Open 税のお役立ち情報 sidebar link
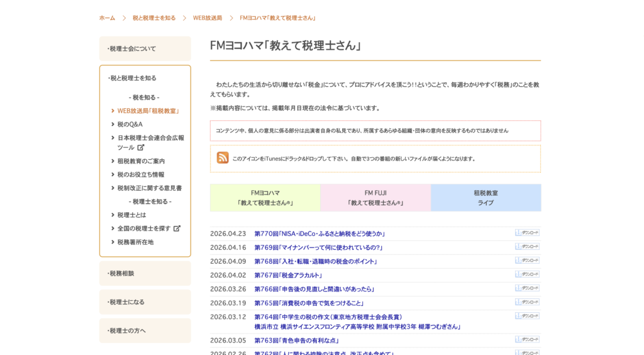The width and height of the screenshot is (644, 355). tap(140, 174)
